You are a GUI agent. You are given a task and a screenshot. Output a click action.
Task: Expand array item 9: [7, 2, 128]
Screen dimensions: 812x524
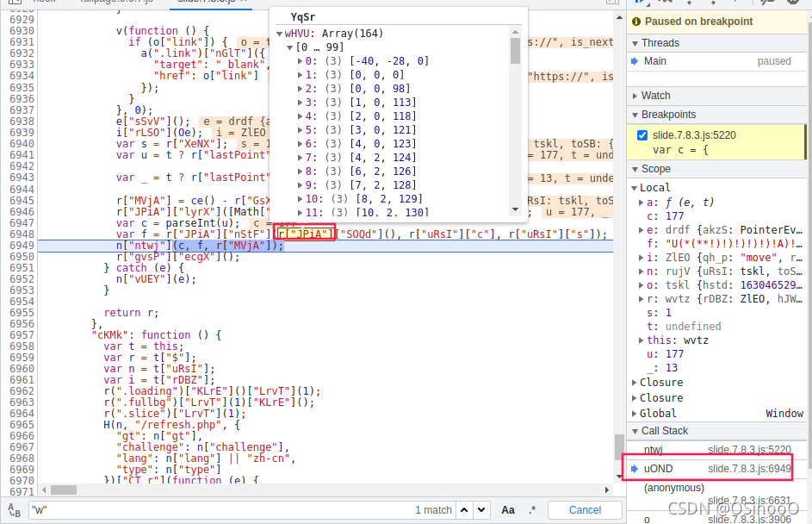click(301, 185)
